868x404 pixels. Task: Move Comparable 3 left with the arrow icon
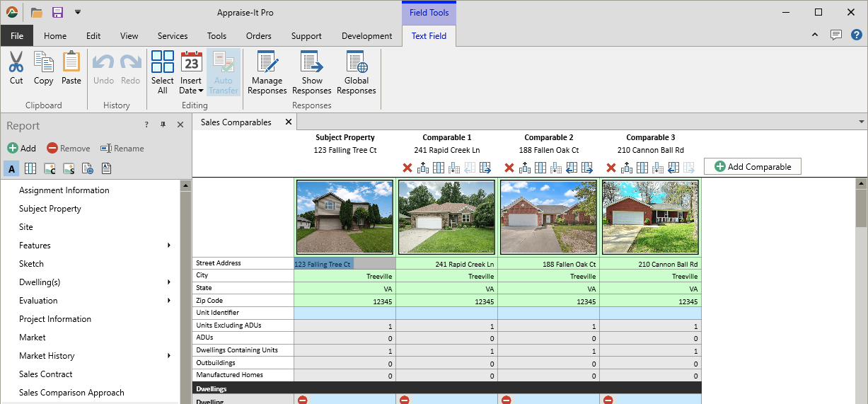pos(673,168)
